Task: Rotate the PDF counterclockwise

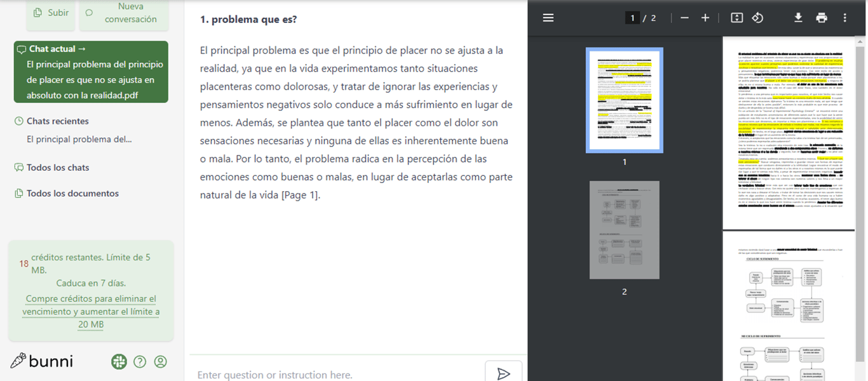Action: tap(757, 18)
